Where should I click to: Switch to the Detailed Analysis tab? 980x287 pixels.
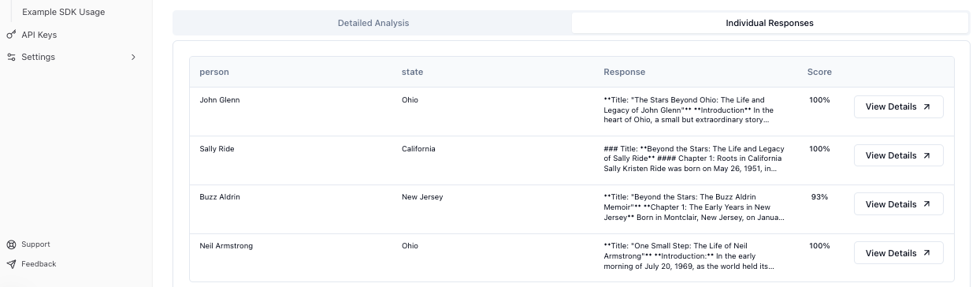(x=373, y=23)
